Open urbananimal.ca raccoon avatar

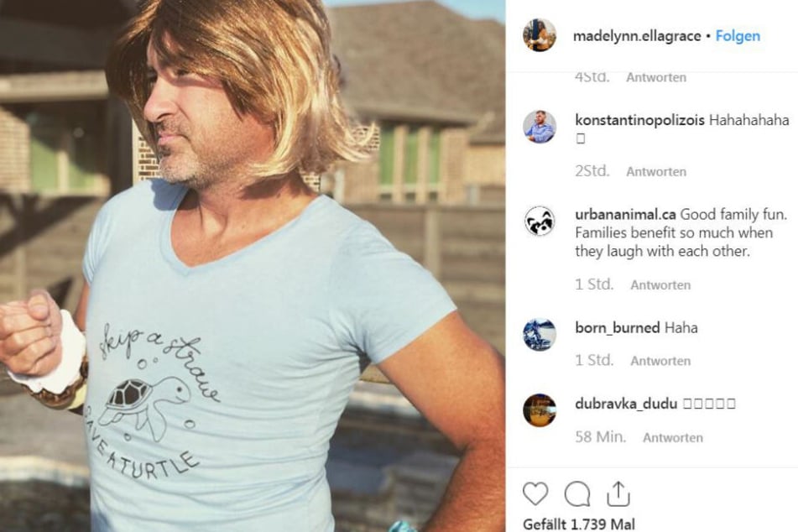click(540, 221)
